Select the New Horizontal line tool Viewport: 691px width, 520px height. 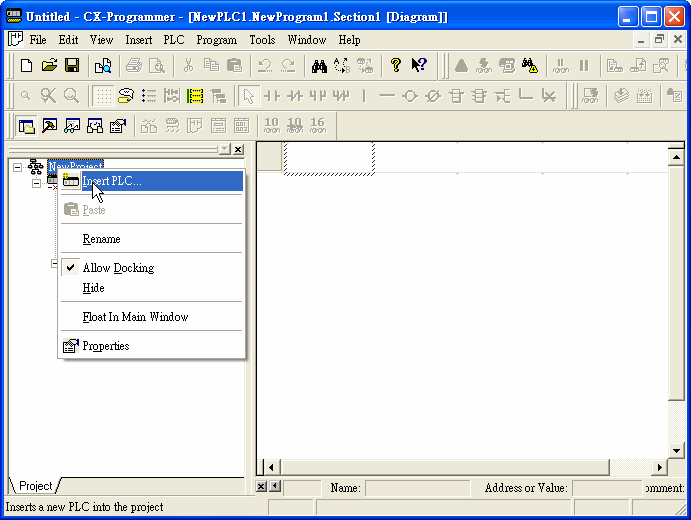(x=387, y=96)
